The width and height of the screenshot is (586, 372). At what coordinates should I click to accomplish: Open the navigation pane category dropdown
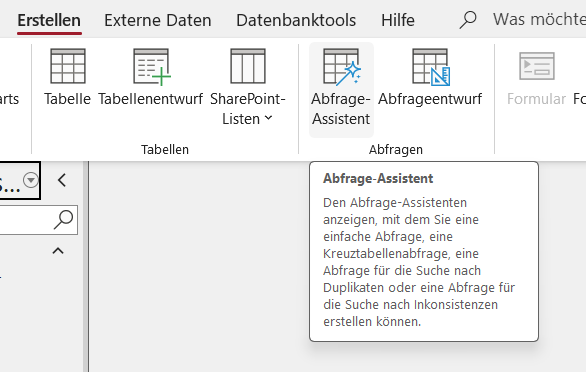[x=31, y=180]
